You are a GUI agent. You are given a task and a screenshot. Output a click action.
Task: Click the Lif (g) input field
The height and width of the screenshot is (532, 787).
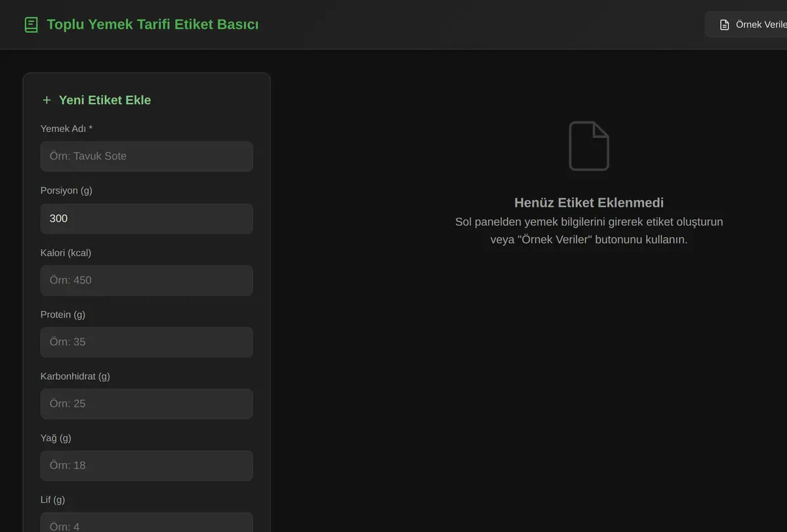click(147, 522)
